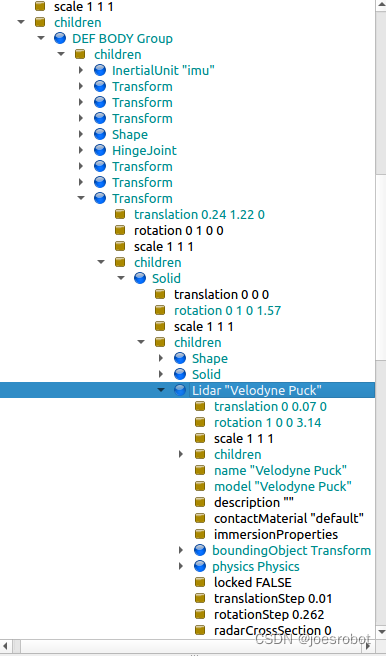
Task: Click the cube icon of children under DEF BODY Group
Action: coord(80,54)
